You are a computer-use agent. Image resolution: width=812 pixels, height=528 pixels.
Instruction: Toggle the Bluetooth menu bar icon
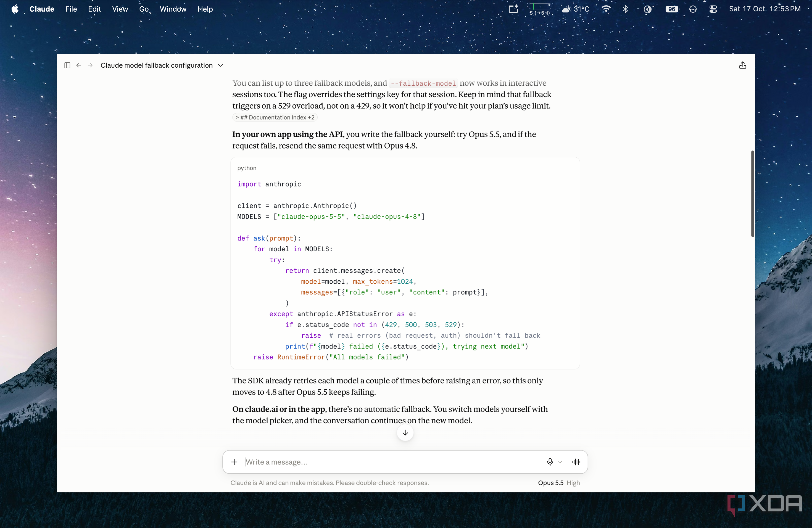[625, 9]
